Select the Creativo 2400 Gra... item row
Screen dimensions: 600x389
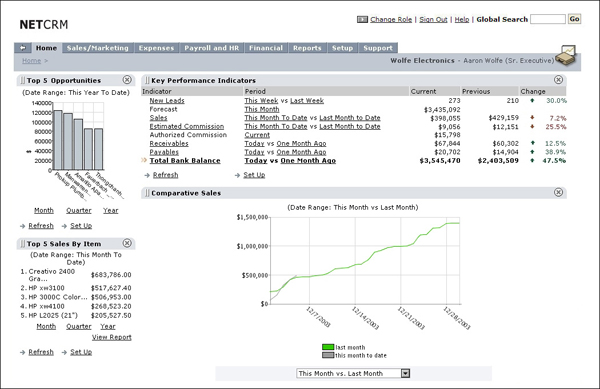[76, 275]
